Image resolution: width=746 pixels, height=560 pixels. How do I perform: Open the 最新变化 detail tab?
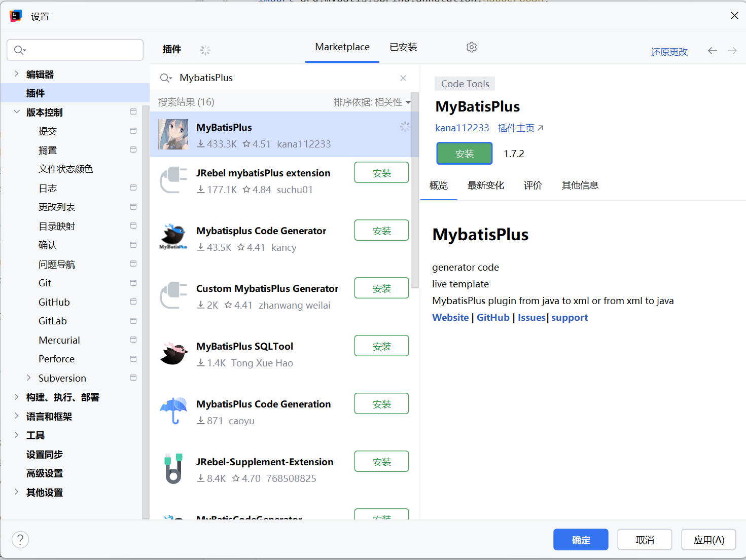pos(486,185)
